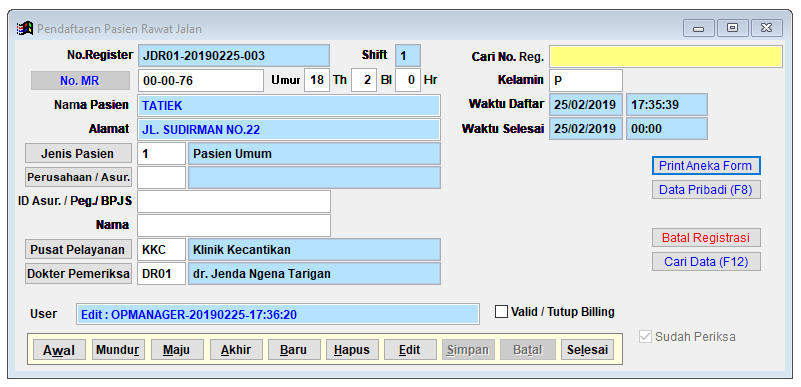Click the Waktu Selesai date field
This screenshot has height=387, width=801.
click(586, 129)
